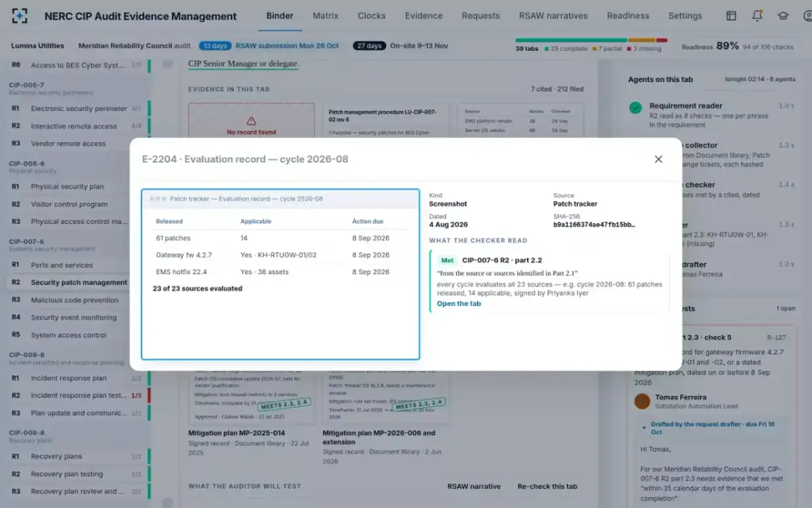Open the graduation cap help icon

point(783,16)
